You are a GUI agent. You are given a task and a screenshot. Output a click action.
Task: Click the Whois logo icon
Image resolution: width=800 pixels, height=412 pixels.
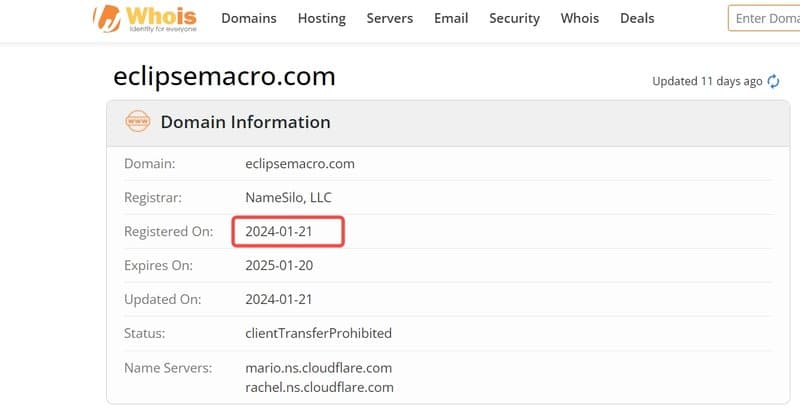click(107, 19)
